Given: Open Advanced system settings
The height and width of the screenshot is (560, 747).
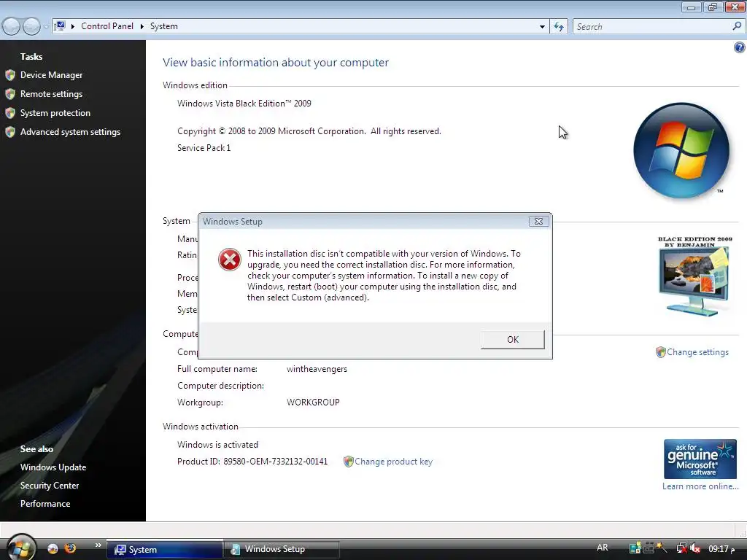Looking at the screenshot, I should point(71,133).
